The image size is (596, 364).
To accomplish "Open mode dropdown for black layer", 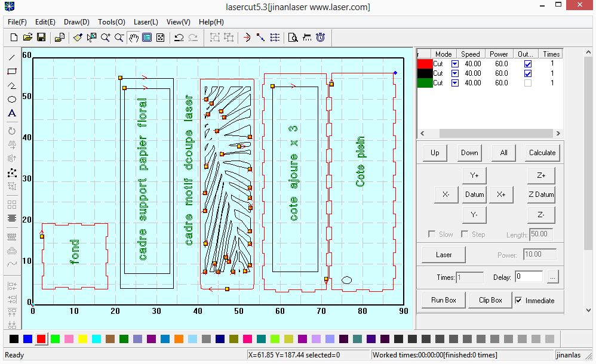I will click(454, 73).
